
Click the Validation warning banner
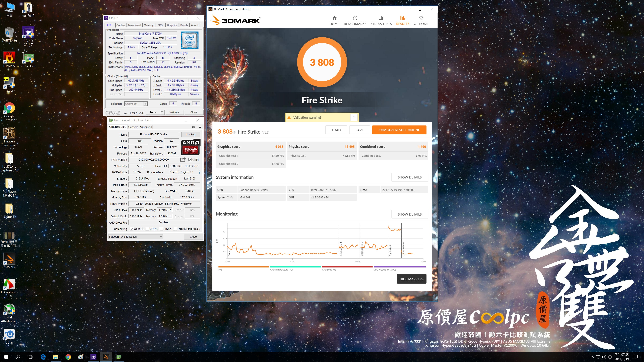pyautogui.click(x=322, y=117)
